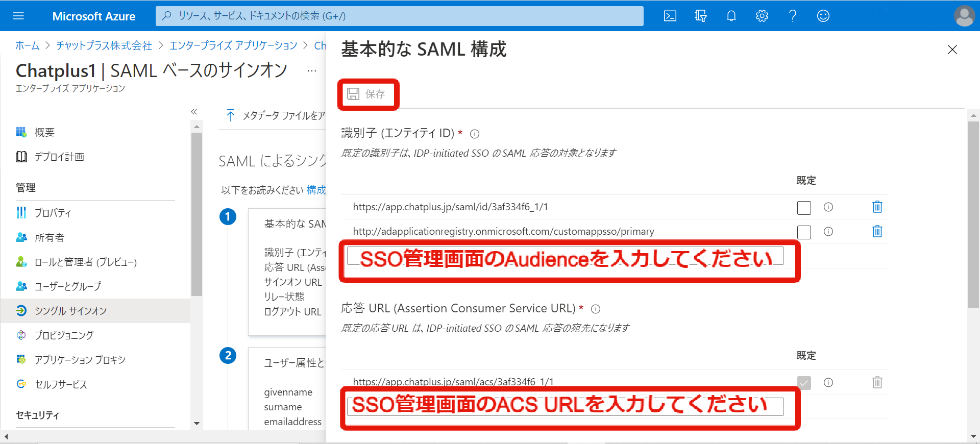
Task: Launch Cloud Shell from the top bar
Action: pyautogui.click(x=670, y=16)
